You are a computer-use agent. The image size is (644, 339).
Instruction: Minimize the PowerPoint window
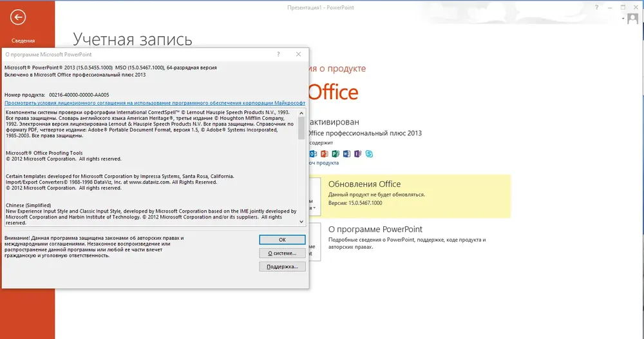610,7
